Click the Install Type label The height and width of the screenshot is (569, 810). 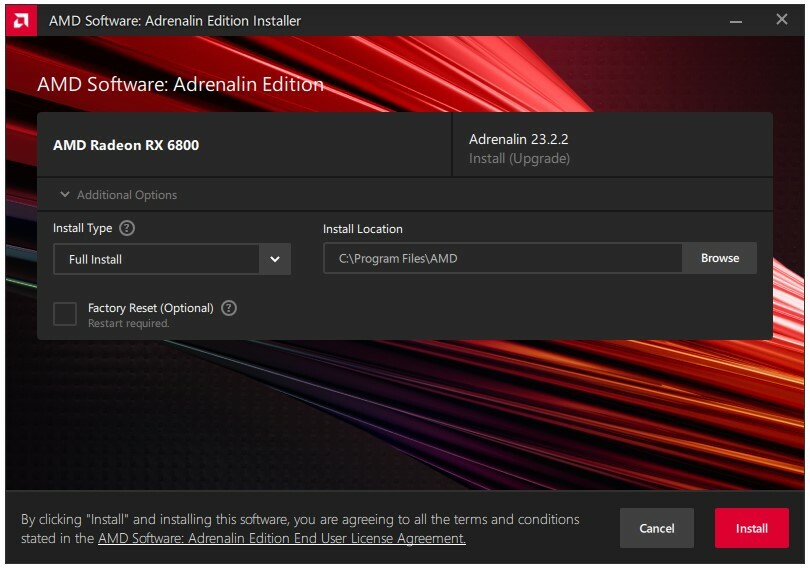tap(83, 228)
